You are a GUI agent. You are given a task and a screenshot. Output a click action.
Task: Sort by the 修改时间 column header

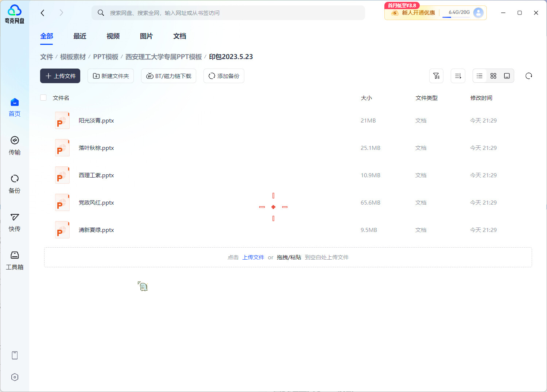click(x=481, y=98)
